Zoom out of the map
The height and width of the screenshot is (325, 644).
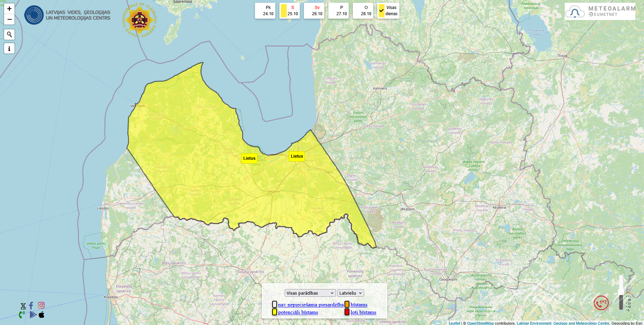pyautogui.click(x=9, y=19)
